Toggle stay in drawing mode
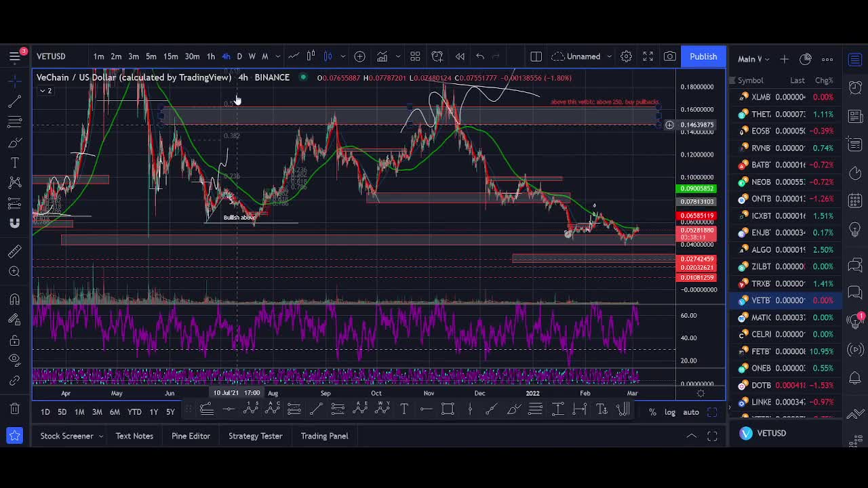The image size is (868, 488). tap(14, 319)
